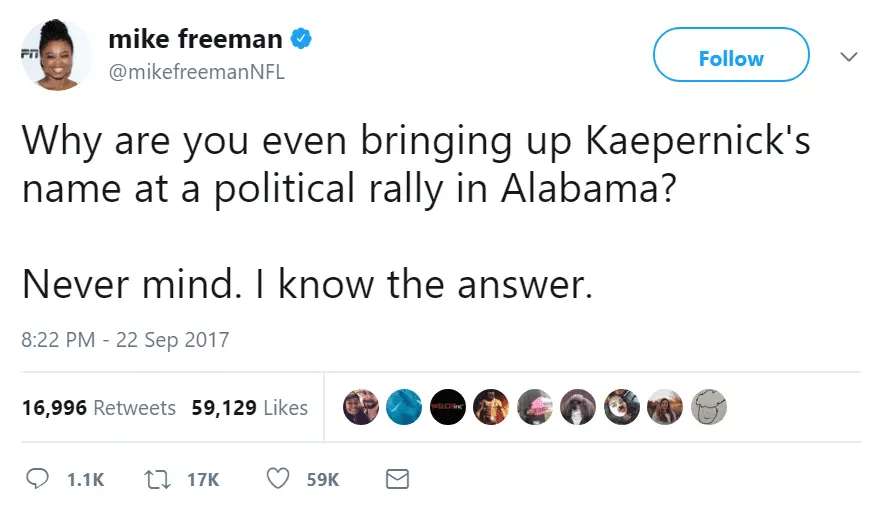Open the gray sketch-drawing liker avatar

[709, 407]
